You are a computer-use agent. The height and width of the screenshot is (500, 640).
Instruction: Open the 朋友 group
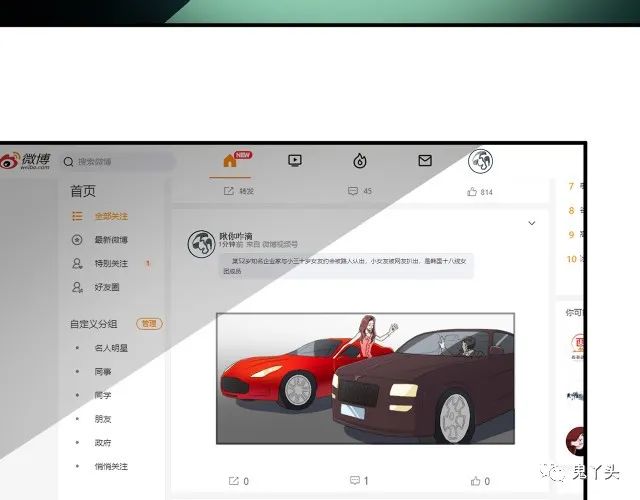[103, 419]
